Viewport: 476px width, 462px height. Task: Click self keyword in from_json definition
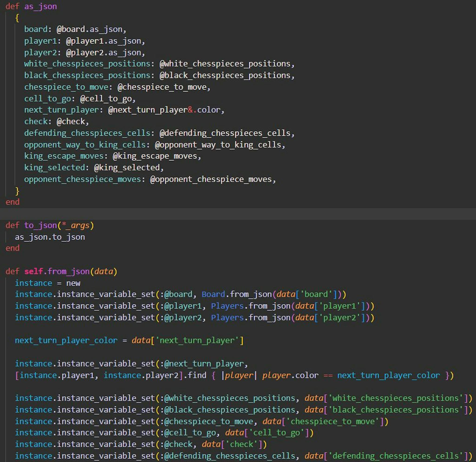33,271
